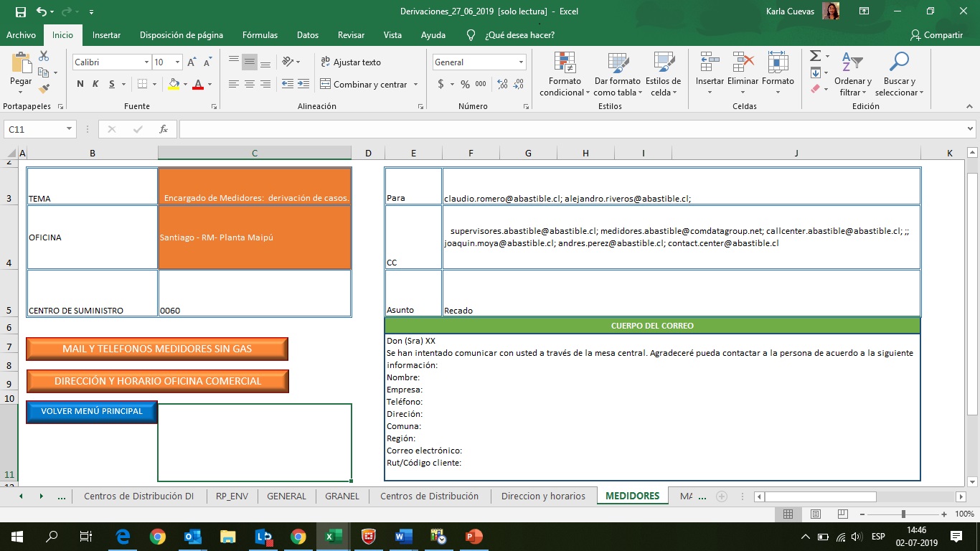Click the increase decimal icon
The height and width of the screenshot is (551, 980).
502,84
